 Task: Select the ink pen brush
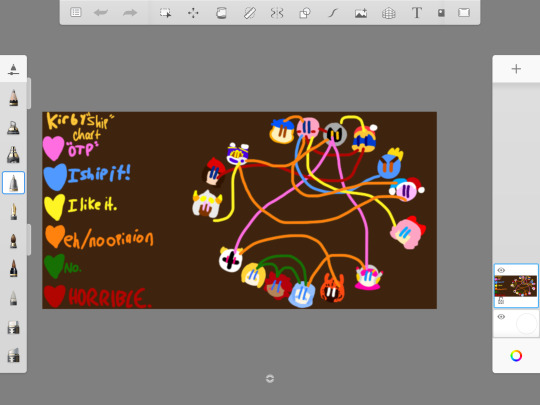[13, 211]
